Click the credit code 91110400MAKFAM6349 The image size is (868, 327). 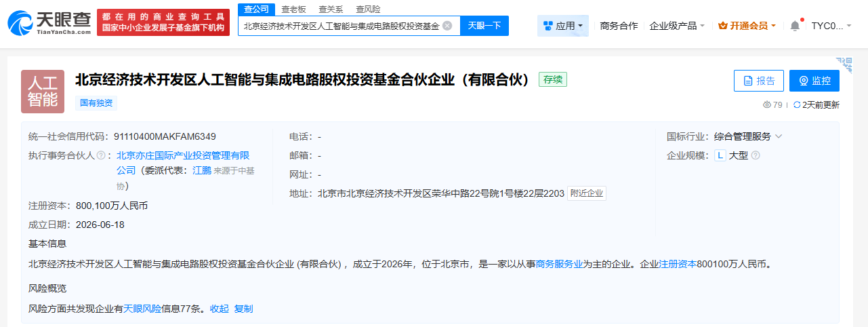[x=165, y=136]
